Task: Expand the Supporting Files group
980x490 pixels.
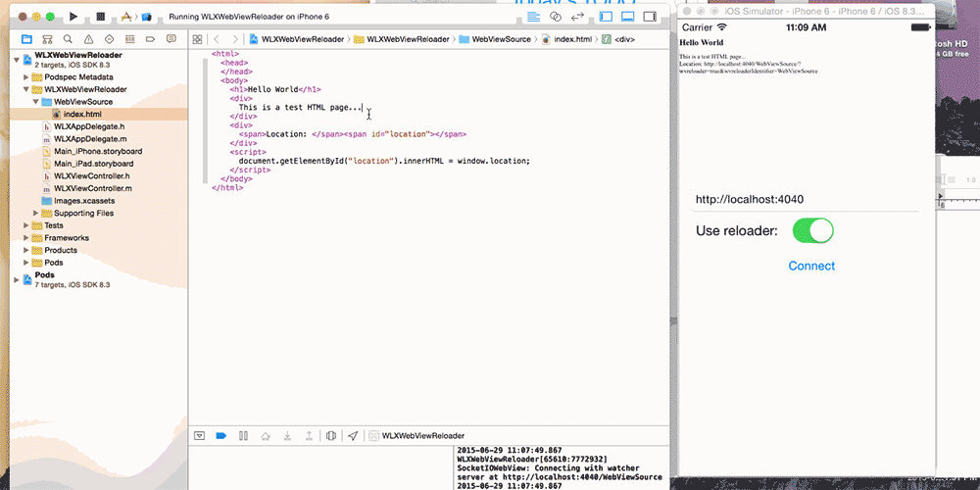Action: click(36, 213)
